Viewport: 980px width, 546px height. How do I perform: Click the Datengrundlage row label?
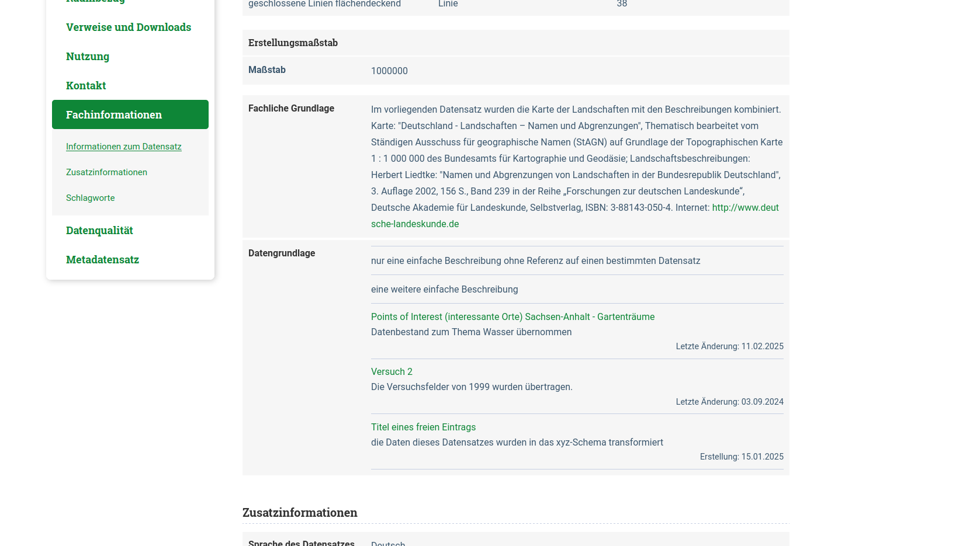[282, 253]
